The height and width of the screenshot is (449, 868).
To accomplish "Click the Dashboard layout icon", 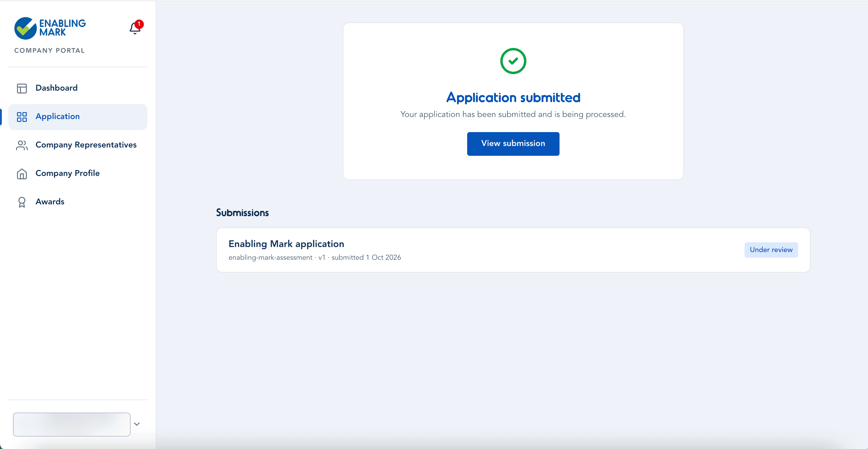I will (22, 88).
